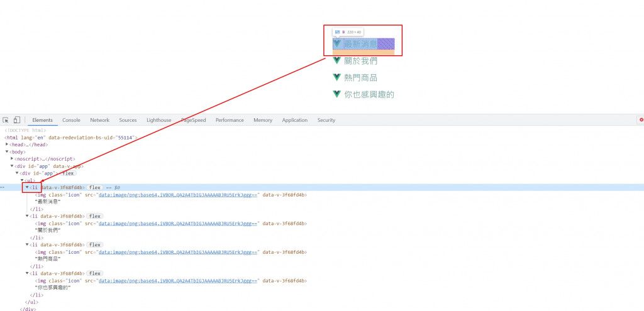Viewport: 644px width, 311px height.
Task: Click the Vue logo beside 熱門商品
Action: 337,77
